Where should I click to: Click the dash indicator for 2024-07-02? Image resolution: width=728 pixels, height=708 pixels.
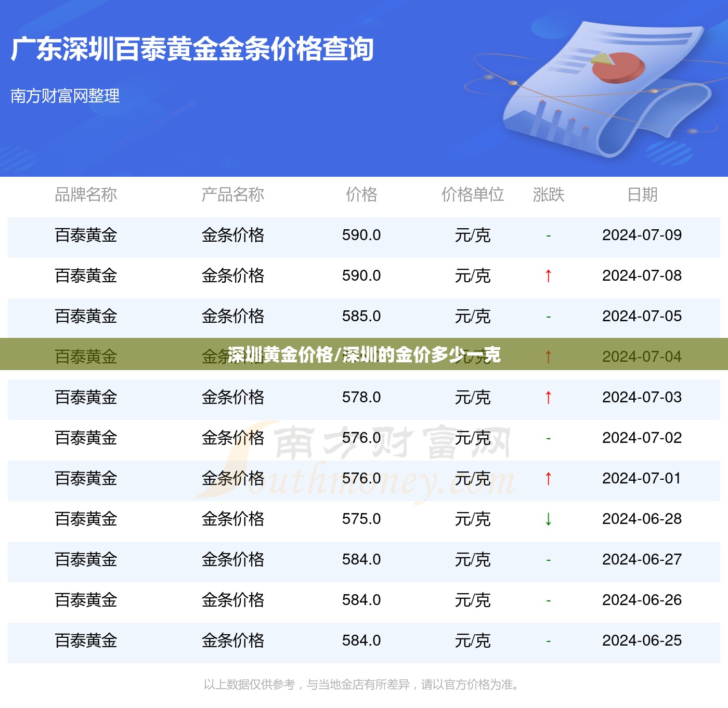pos(548,438)
